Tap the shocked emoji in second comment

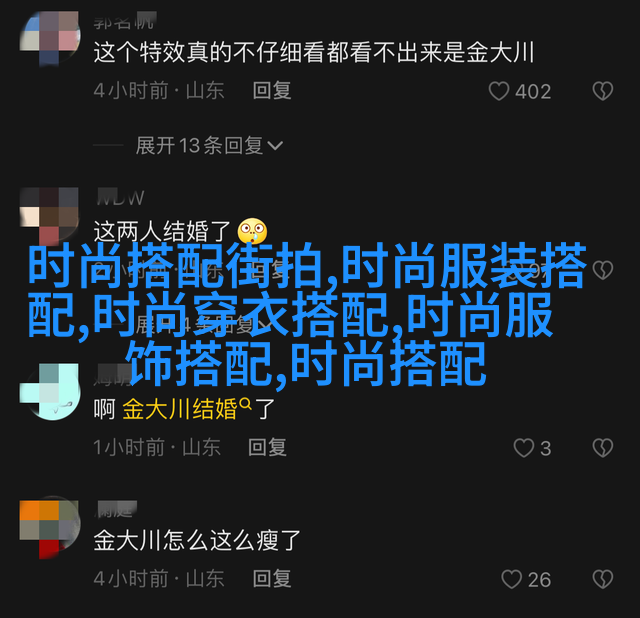253,231
